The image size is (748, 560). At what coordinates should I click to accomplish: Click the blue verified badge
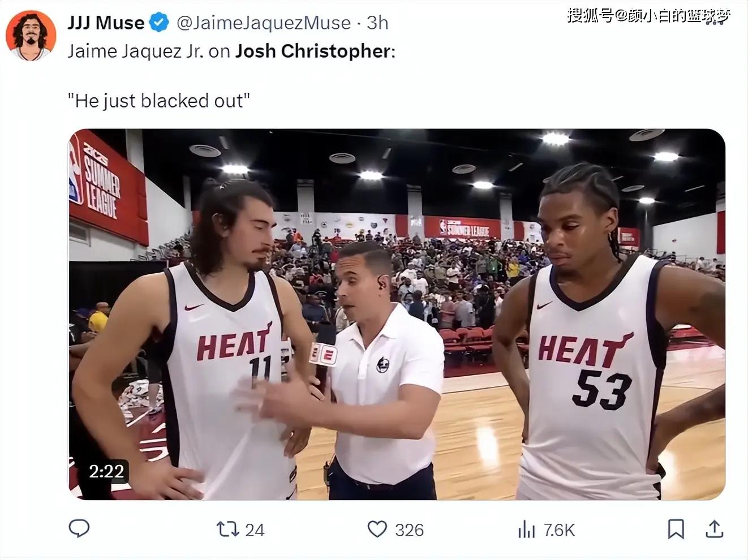(159, 23)
